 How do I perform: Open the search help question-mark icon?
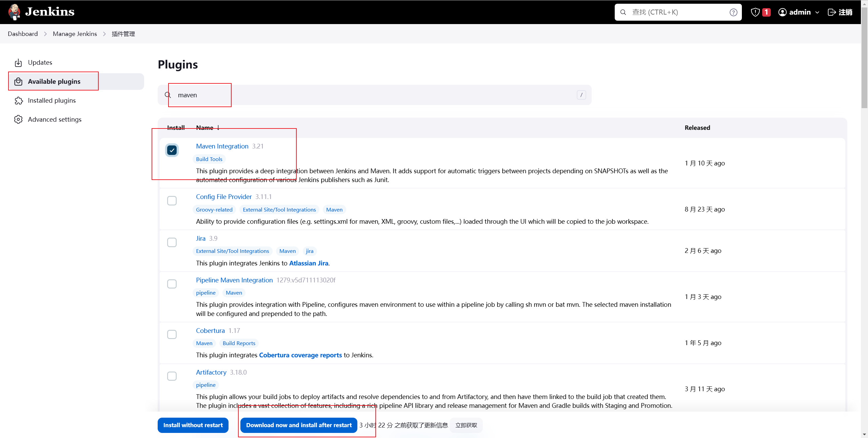click(733, 12)
